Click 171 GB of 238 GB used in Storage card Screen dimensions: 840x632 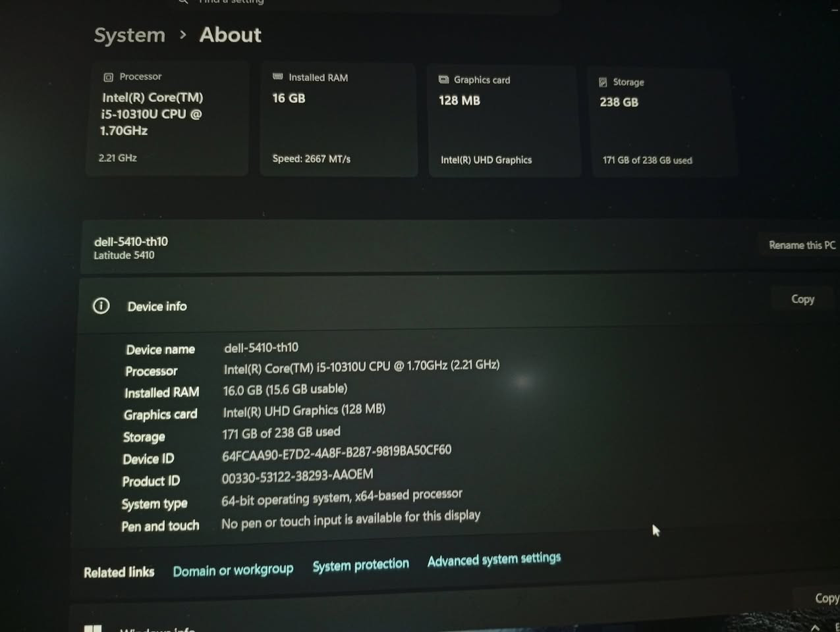(x=647, y=160)
